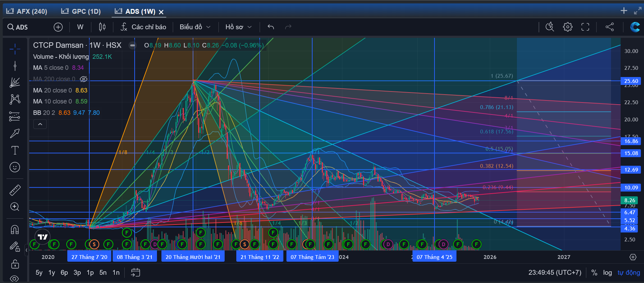Open the Các chỉ báo indicators dialog
This screenshot has height=283, width=644.
(x=144, y=27)
